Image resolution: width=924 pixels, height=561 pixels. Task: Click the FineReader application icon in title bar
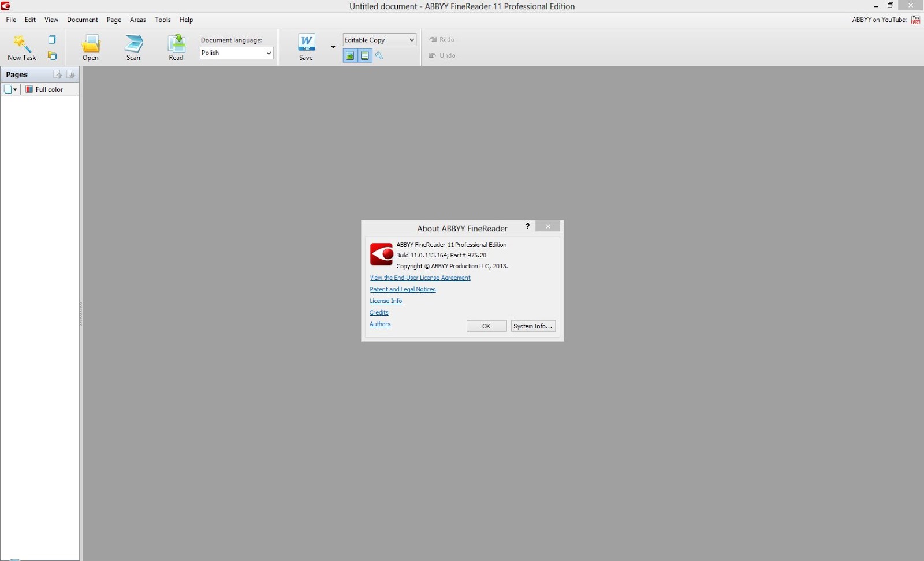[x=6, y=6]
